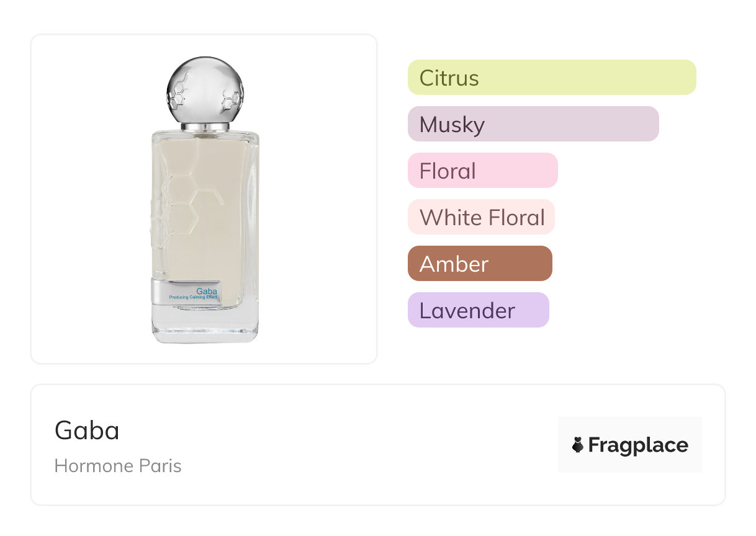Viewport: 756px width, 536px height.
Task: Open the Hormone Paris brand link
Action: [118, 466]
